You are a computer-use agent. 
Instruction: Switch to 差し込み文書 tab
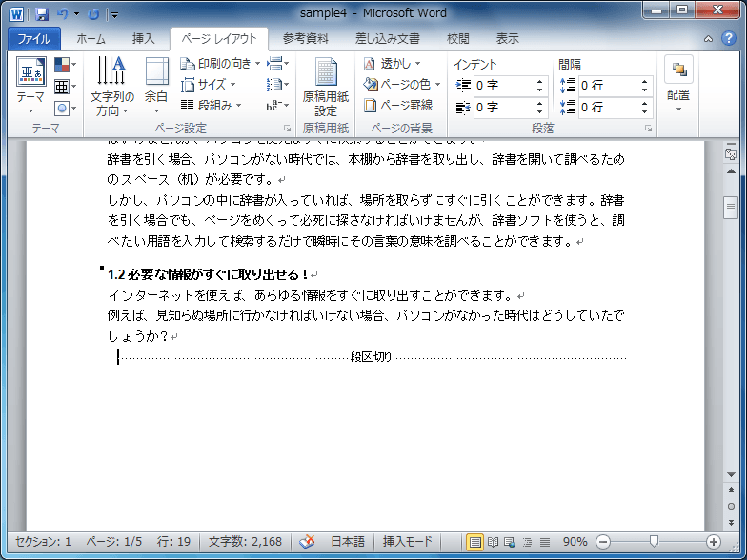387,39
